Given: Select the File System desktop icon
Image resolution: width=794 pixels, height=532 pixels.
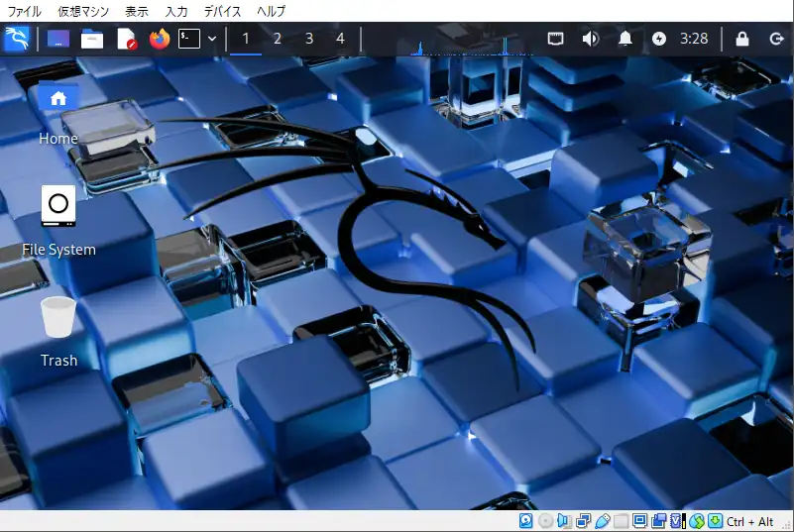Looking at the screenshot, I should [58, 221].
